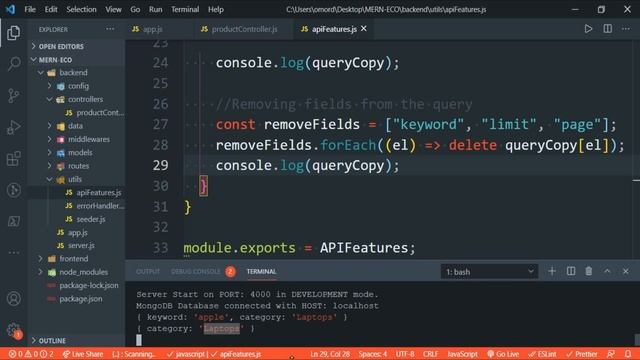This screenshot has width=640, height=360.
Task: Run the current file with the play icon
Action: point(588,29)
